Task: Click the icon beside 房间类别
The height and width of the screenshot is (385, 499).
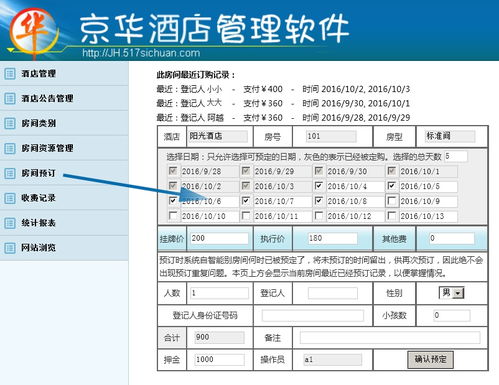Action: pos(10,123)
